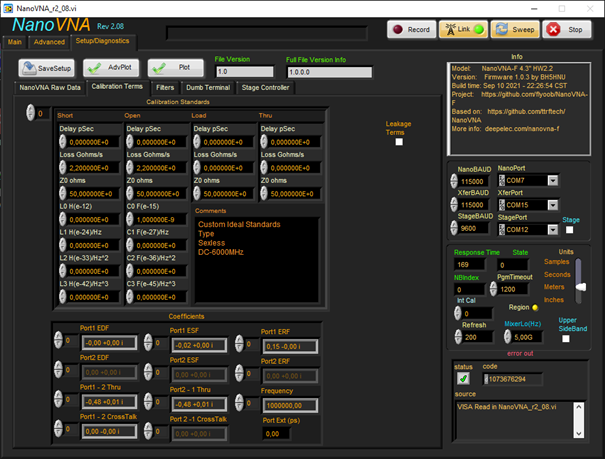605x459 pixels.
Task: Open the Stage Controller tab
Action: (265, 88)
